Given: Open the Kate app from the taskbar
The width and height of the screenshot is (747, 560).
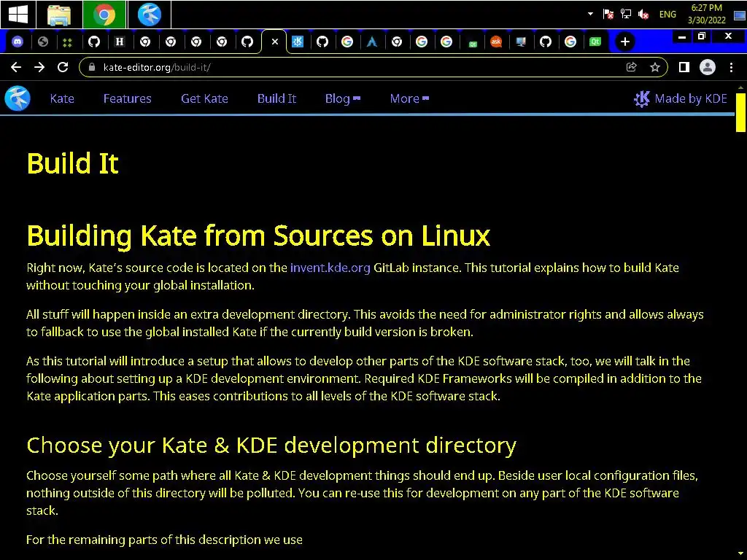Looking at the screenshot, I should coord(149,15).
